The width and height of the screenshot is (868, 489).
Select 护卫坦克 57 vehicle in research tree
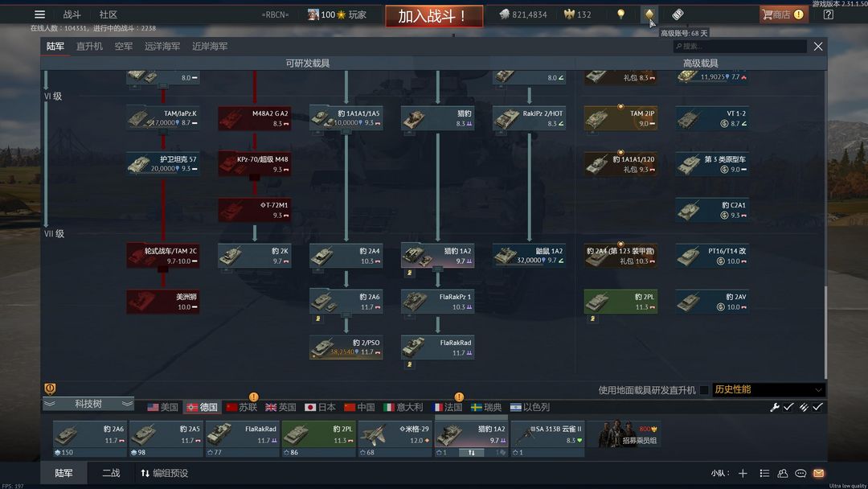[x=162, y=164]
